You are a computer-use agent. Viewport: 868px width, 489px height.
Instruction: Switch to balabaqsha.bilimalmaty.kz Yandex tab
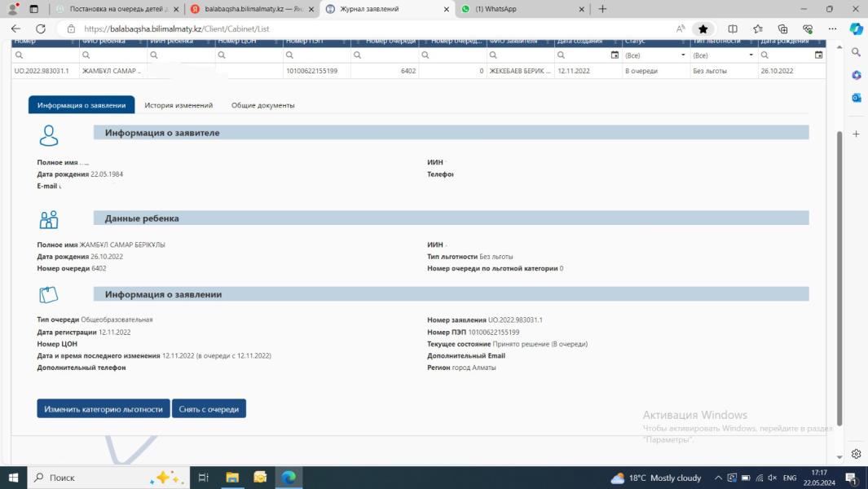[x=252, y=9]
